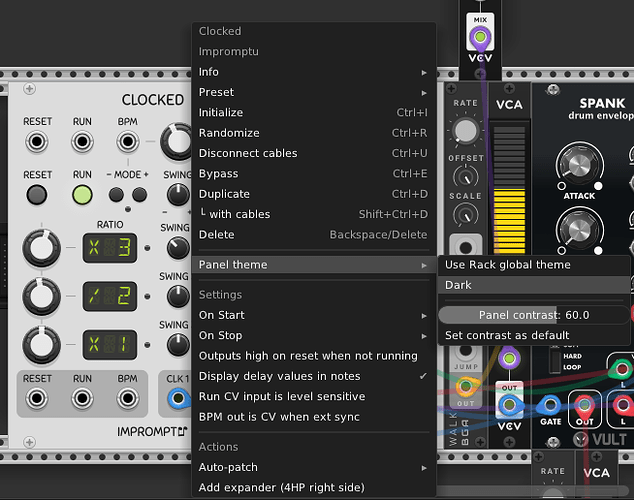Click the RUN output jack at bottom
The width and height of the screenshot is (634, 500).
tap(82, 398)
